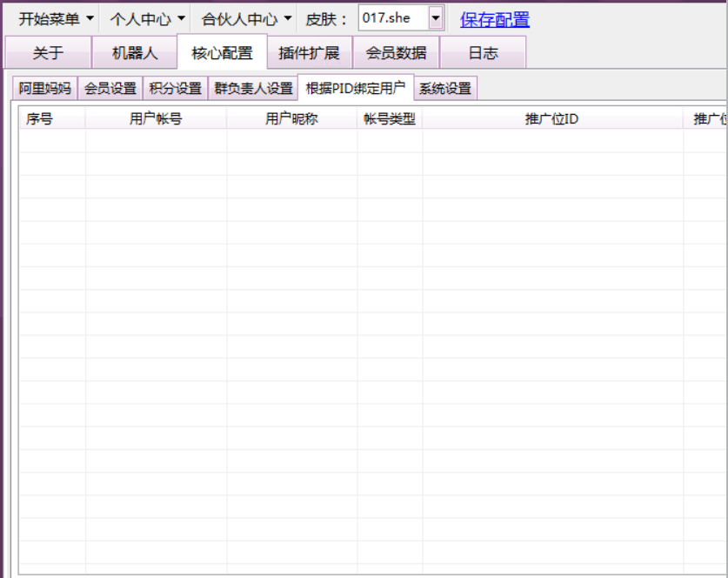This screenshot has width=728, height=578.
Task: Click the skin combo box dropdown arrow
Action: pyautogui.click(x=436, y=18)
